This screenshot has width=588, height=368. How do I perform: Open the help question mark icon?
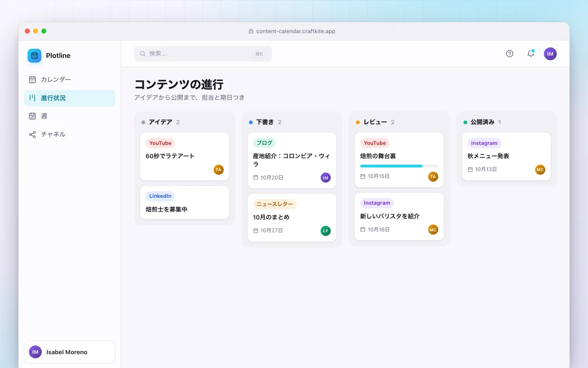[x=509, y=54]
